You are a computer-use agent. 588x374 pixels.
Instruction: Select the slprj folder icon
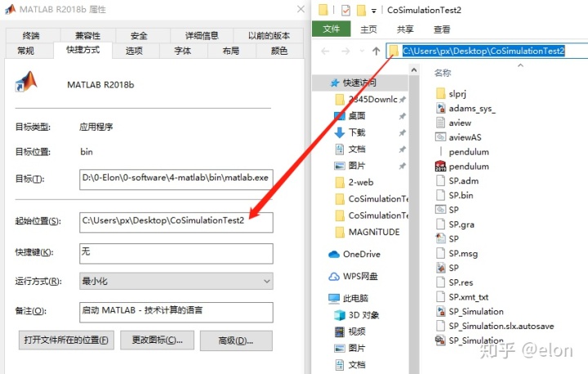440,93
